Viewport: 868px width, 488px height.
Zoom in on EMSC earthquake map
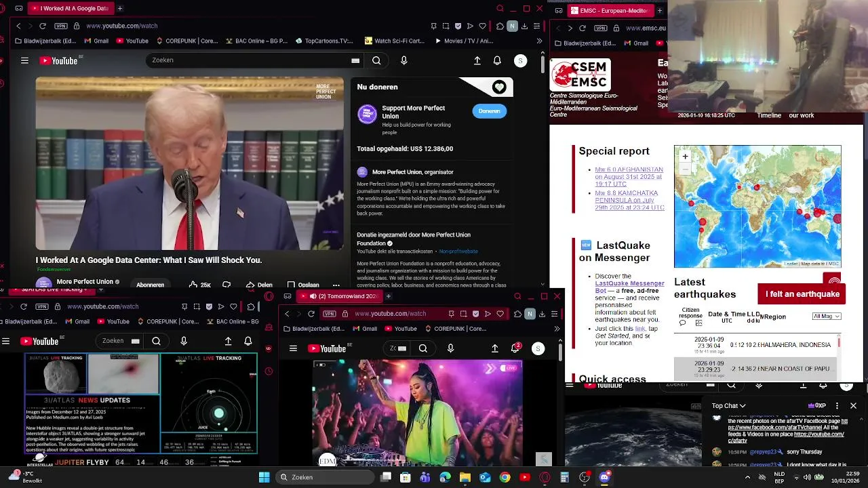[x=685, y=157]
